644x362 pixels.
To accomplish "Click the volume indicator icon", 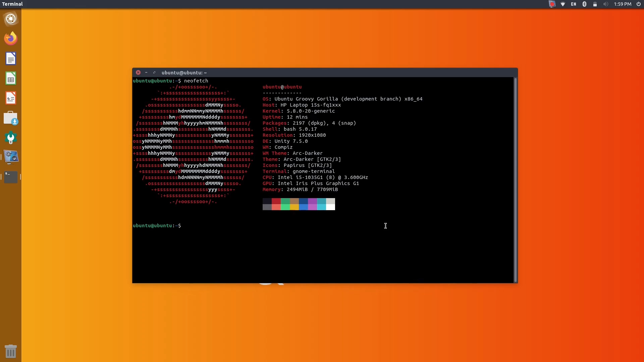I will [606, 4].
